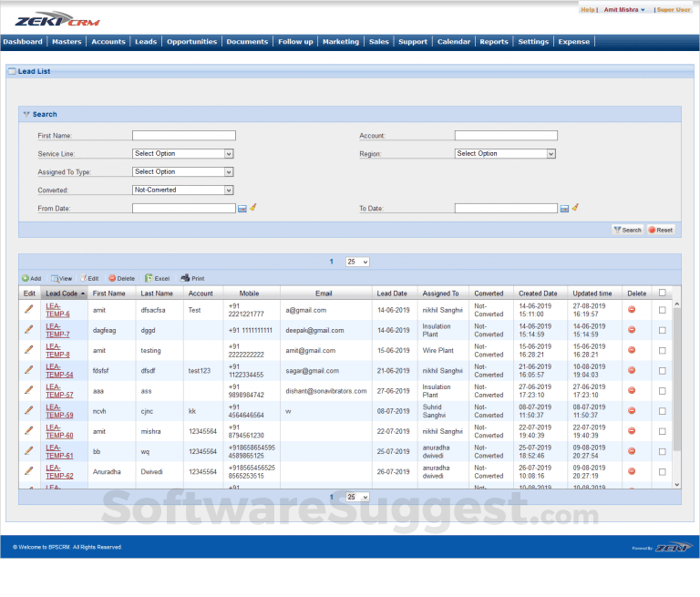Click the red delete icon for LEA-TEMP-7 row
This screenshot has height=597, width=700.
point(632,330)
